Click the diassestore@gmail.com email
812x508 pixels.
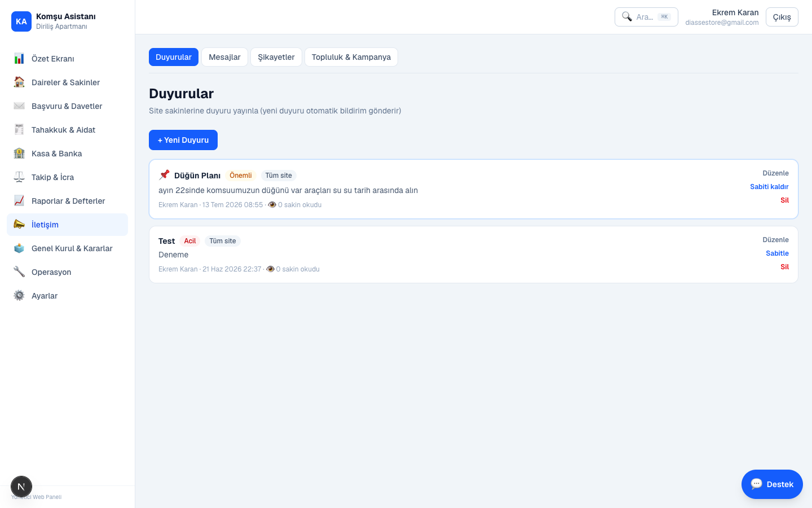[722, 23]
